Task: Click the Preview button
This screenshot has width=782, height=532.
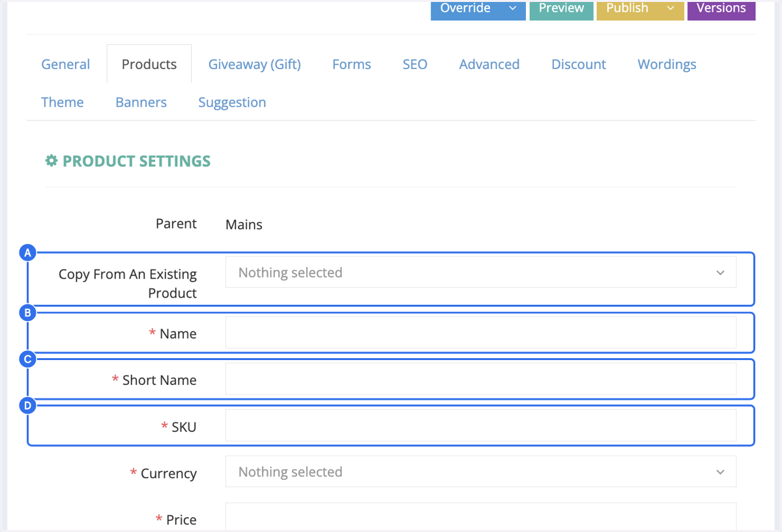Action: 561,9
